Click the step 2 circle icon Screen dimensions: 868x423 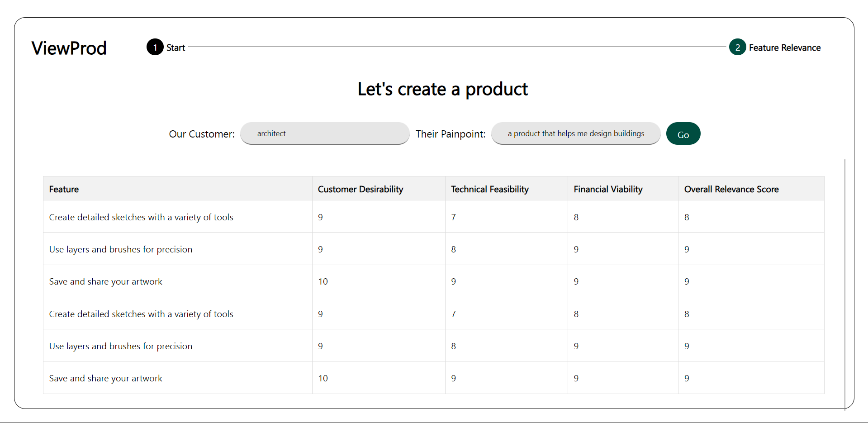[x=737, y=47]
